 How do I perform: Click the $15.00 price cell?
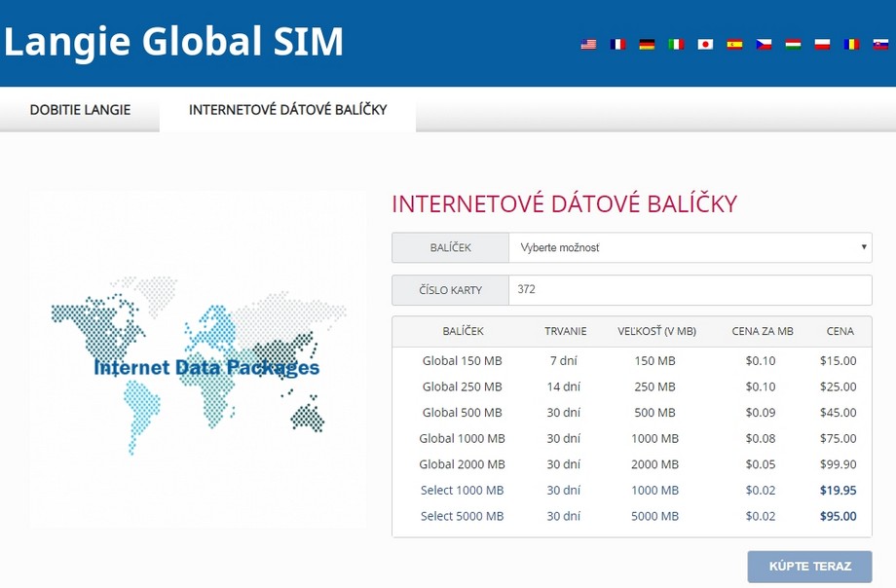(x=839, y=360)
